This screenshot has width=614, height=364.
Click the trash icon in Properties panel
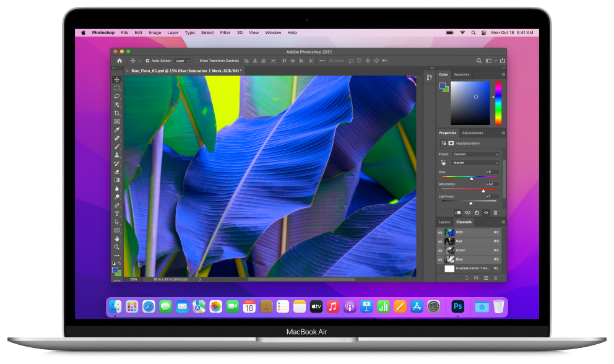pyautogui.click(x=495, y=213)
